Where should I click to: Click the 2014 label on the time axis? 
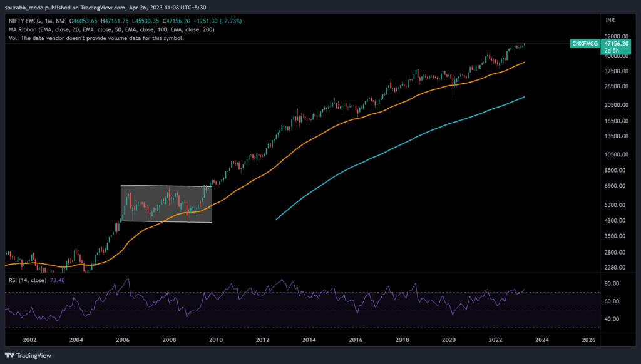pyautogui.click(x=309, y=340)
